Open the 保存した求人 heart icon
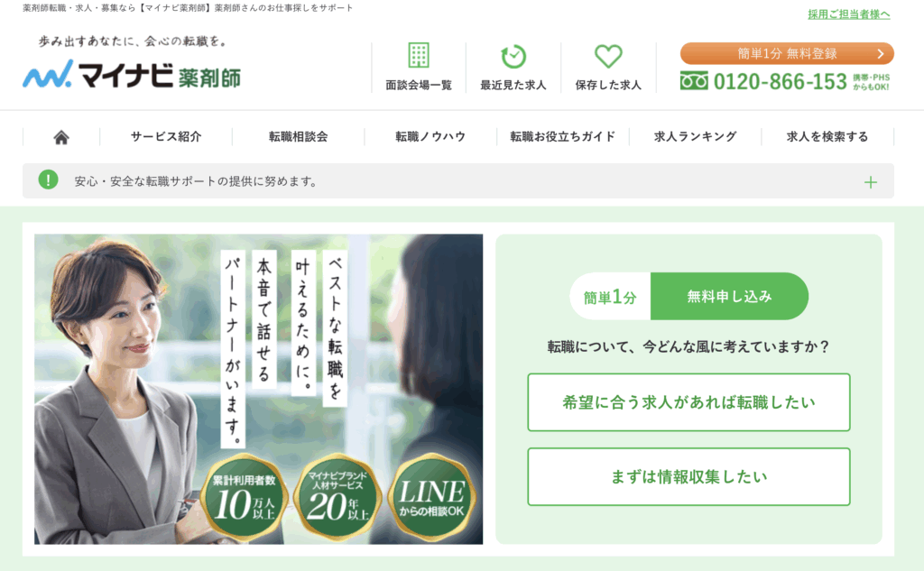Screen dimensions: 924x571 [608, 56]
